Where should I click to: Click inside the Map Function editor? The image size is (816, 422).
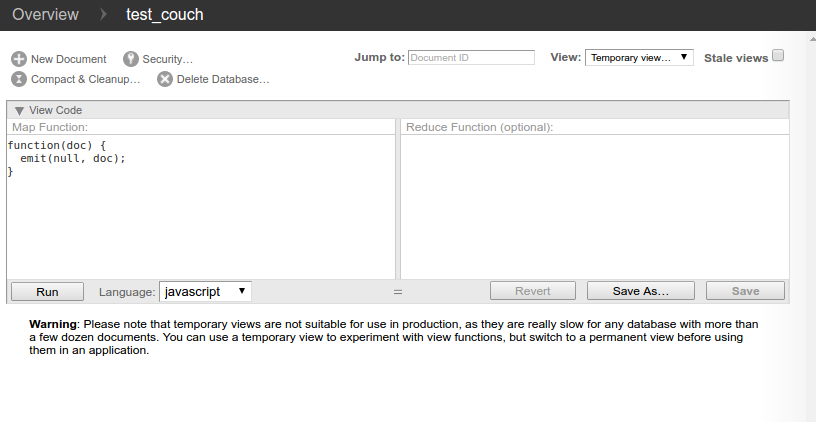(x=201, y=207)
